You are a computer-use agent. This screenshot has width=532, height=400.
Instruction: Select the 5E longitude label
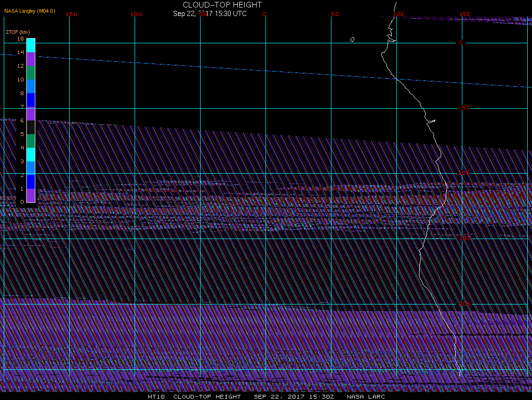(x=335, y=14)
